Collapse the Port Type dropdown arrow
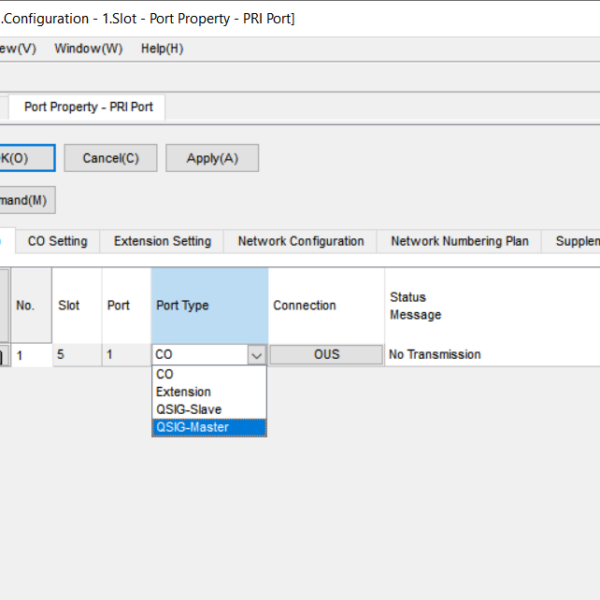This screenshot has height=600, width=600. tap(256, 355)
